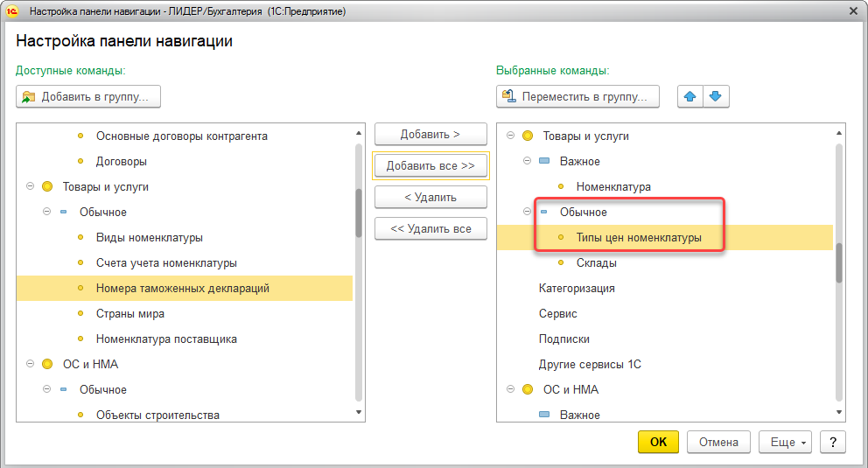Select Счета учета номенклатуры row

(x=185, y=262)
